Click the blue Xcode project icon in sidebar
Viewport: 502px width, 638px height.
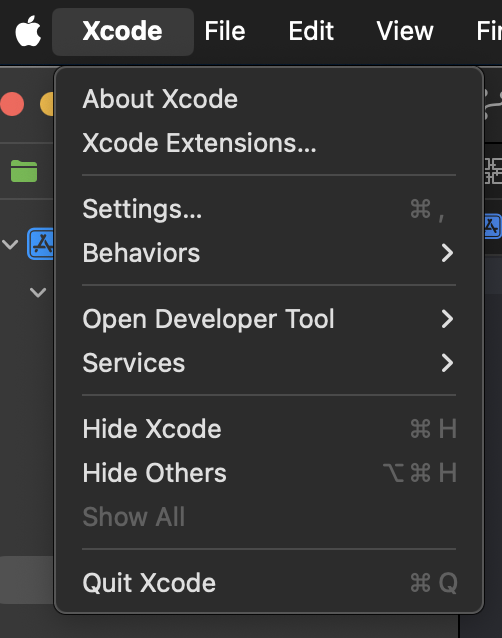(41, 244)
